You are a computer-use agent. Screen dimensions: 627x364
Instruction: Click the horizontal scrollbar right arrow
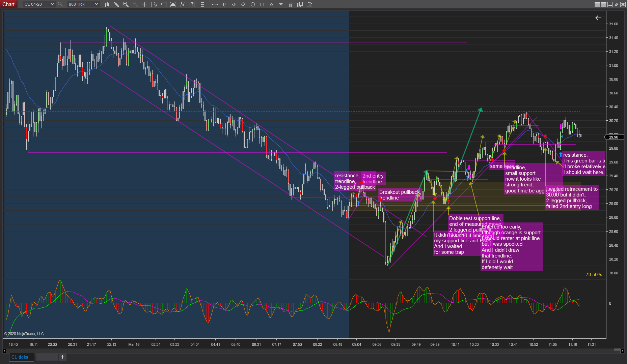click(623, 351)
